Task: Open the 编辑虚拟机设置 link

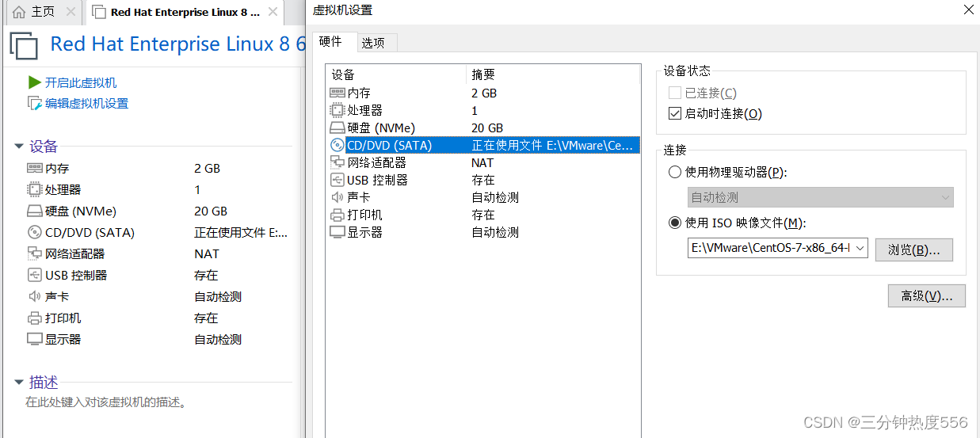Action: [86, 103]
